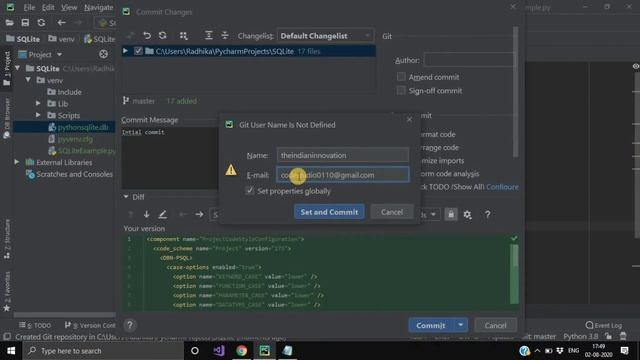This screenshot has width=640, height=360.
Task: Click the Save All toolbar icon
Action: click(25, 22)
